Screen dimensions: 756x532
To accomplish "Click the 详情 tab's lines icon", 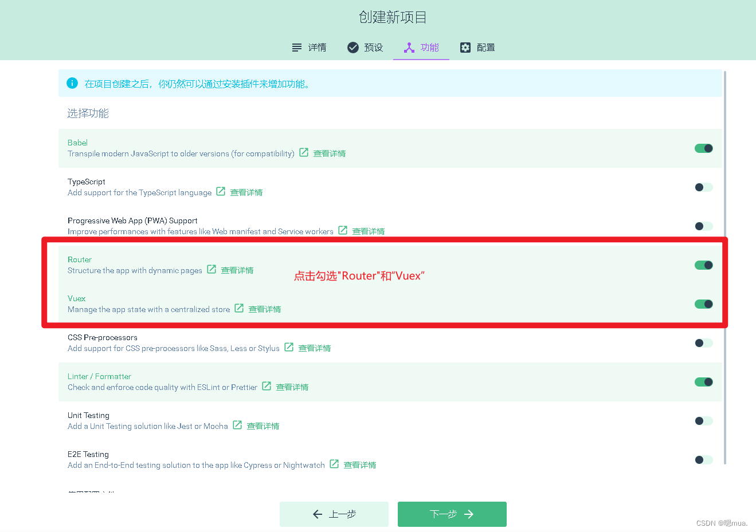I will click(x=297, y=48).
